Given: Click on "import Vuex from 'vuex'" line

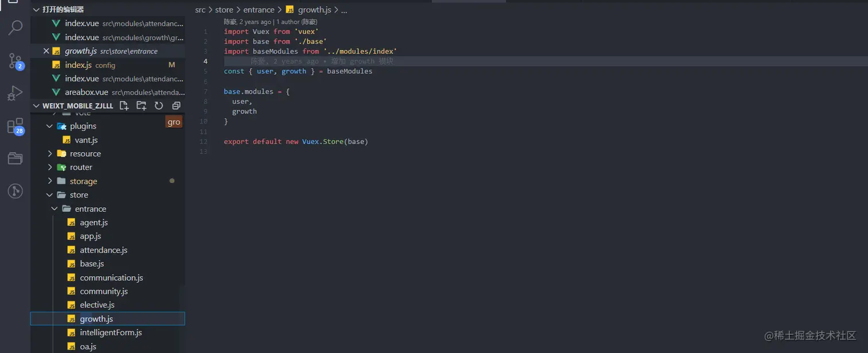Looking at the screenshot, I should coord(271,32).
